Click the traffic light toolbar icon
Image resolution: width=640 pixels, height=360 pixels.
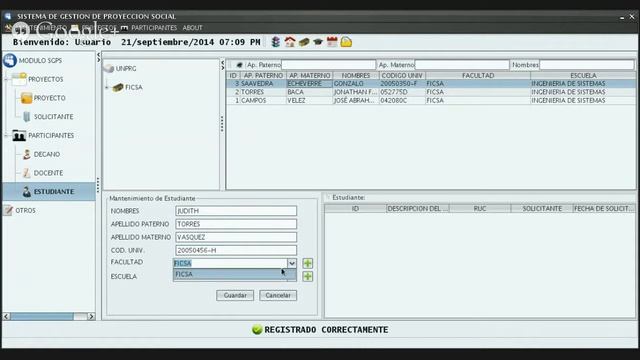click(276, 42)
